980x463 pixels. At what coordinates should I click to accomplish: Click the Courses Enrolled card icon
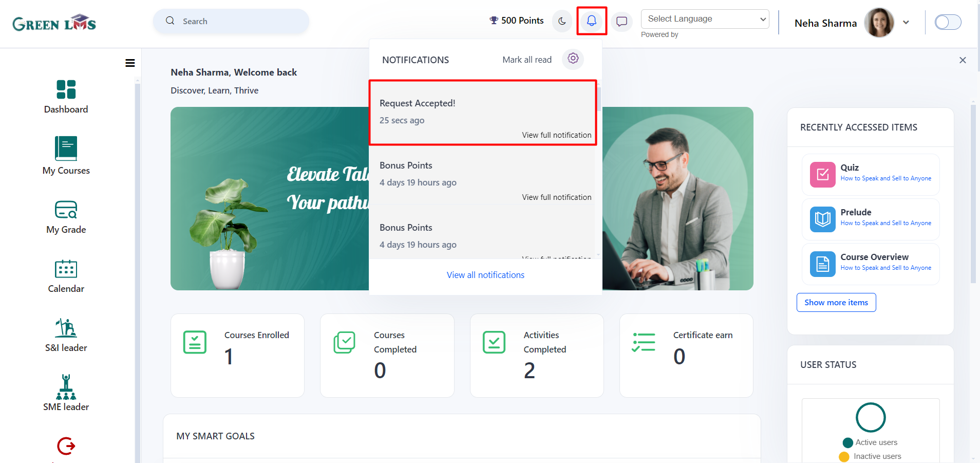tap(195, 342)
